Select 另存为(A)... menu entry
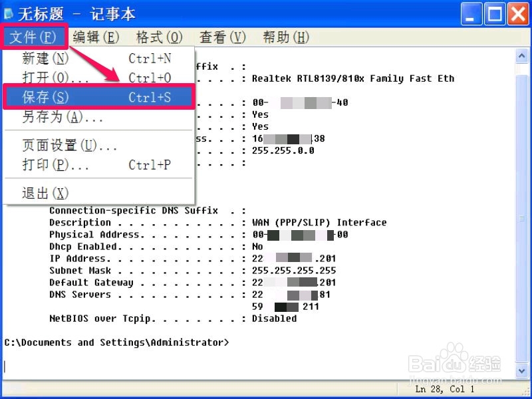Viewport: 532px width, 399px height. (x=98, y=117)
